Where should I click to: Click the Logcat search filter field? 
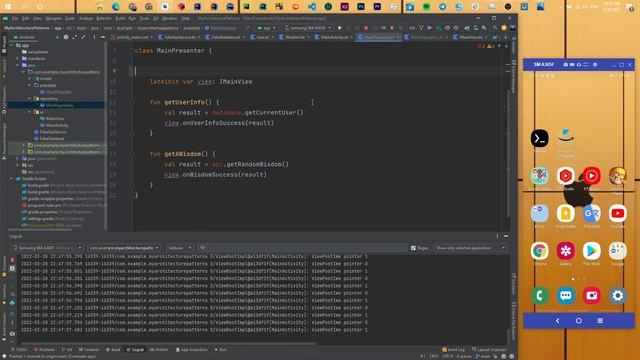tap(302, 248)
